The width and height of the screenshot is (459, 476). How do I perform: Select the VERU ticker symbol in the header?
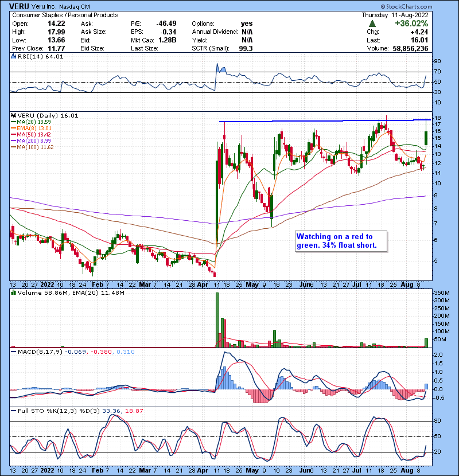[19, 6]
